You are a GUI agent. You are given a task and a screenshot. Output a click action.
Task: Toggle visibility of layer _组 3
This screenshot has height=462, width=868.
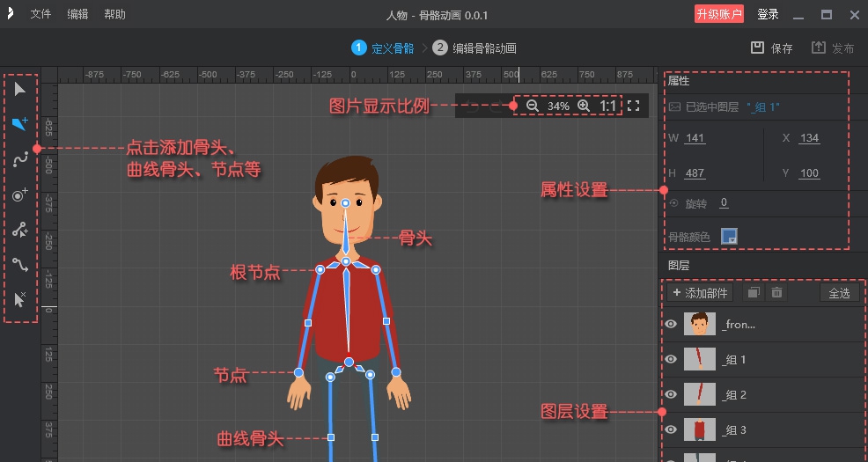pyautogui.click(x=671, y=430)
